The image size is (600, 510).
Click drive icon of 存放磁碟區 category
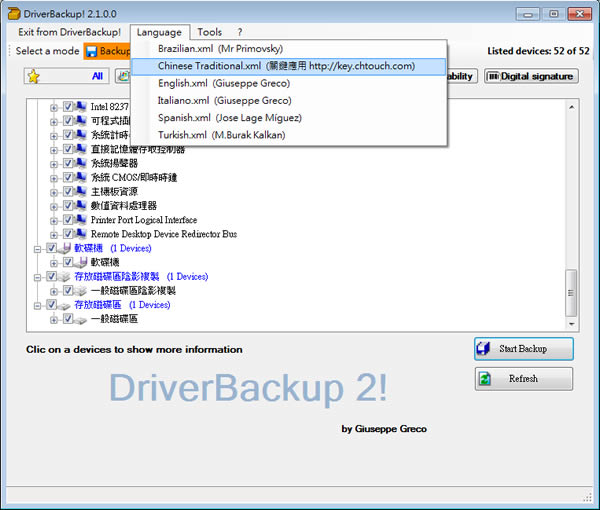pos(64,305)
